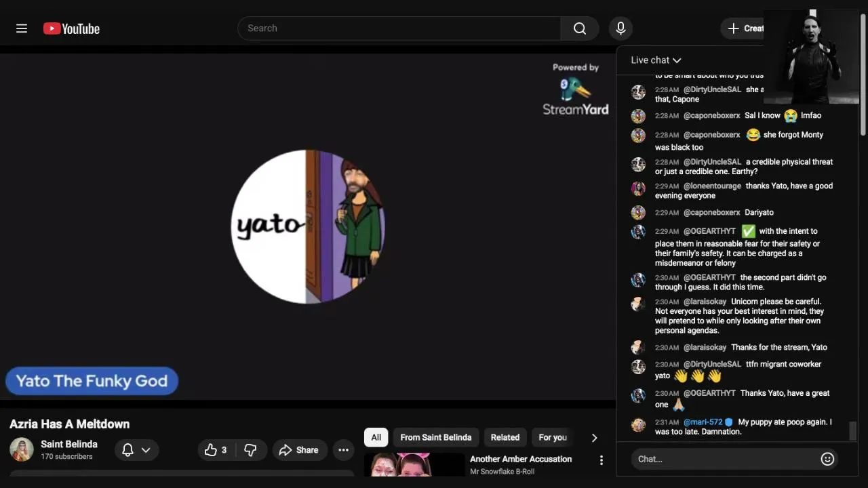Start voice search with microphone icon

pos(620,28)
